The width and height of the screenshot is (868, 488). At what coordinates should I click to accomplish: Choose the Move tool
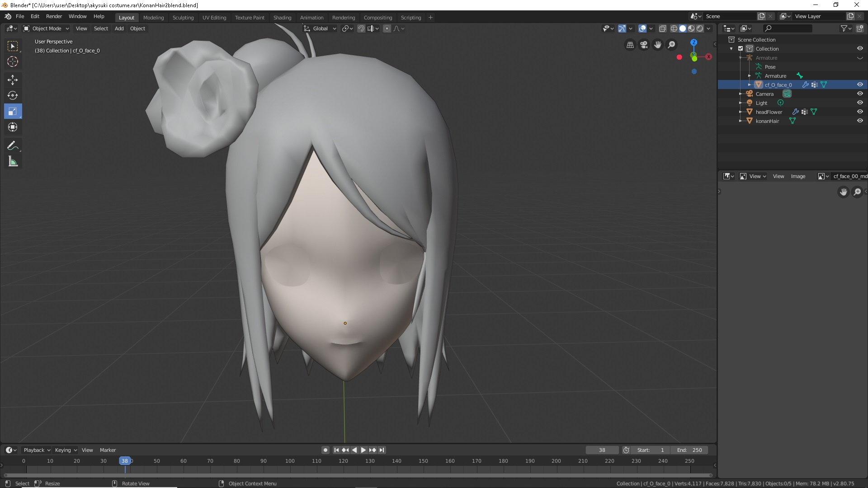point(13,80)
